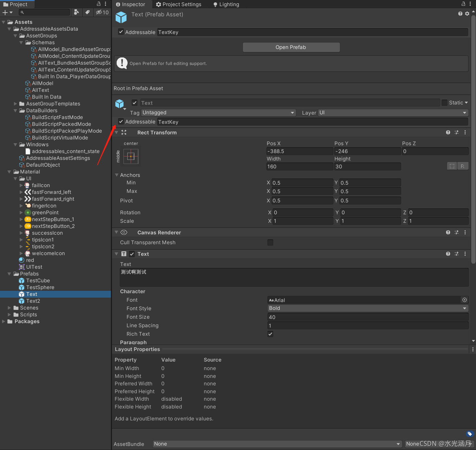476x450 pixels.
Task: Select AddressableAssetSettings asset
Action: pyautogui.click(x=58, y=158)
